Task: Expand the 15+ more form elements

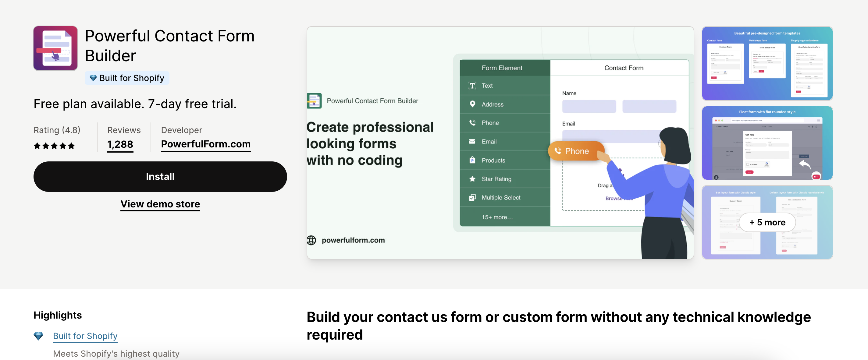Action: point(497,217)
